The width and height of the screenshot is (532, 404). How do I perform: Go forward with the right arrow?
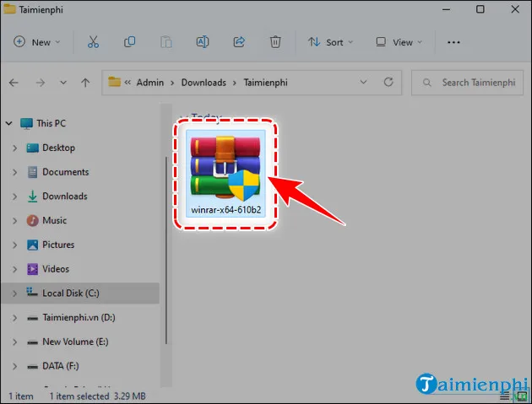click(41, 83)
